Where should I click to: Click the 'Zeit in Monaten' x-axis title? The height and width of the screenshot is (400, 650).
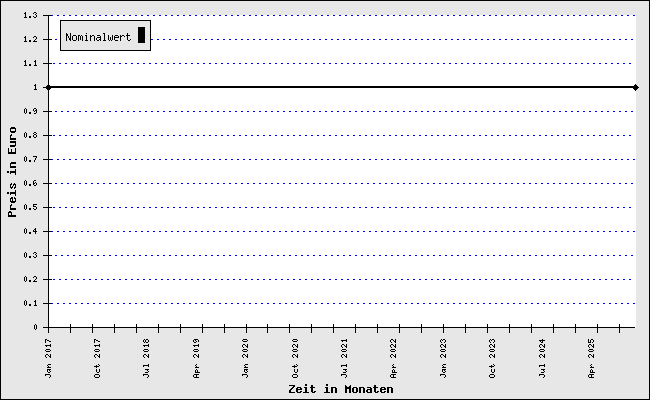pyautogui.click(x=340, y=388)
